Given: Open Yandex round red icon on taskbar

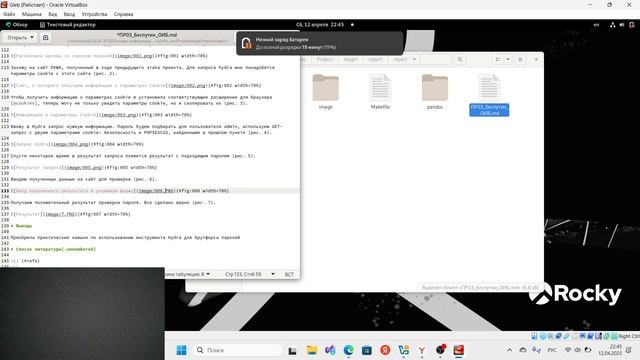Looking at the screenshot, I should pos(385,350).
